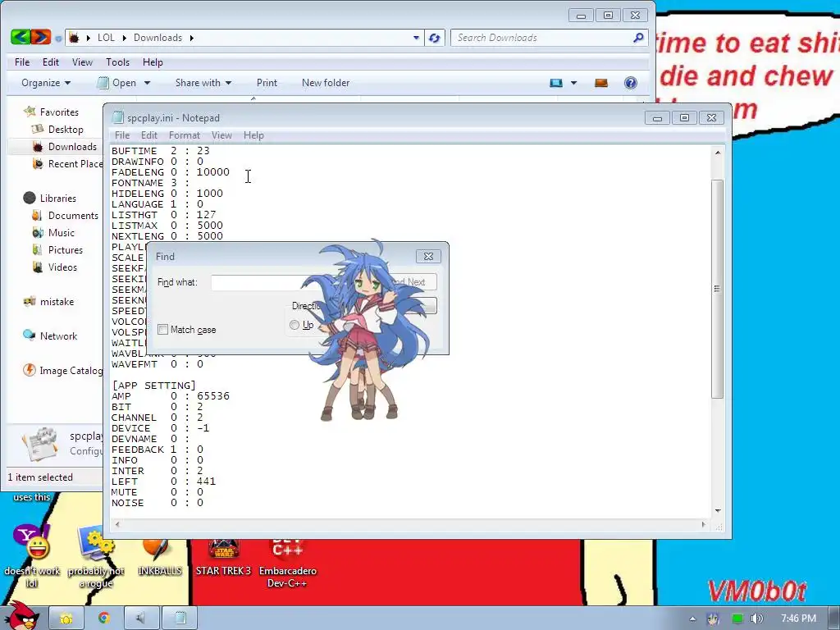Select Downloads in the navigation pane
This screenshot has height=630, width=840.
(64, 146)
